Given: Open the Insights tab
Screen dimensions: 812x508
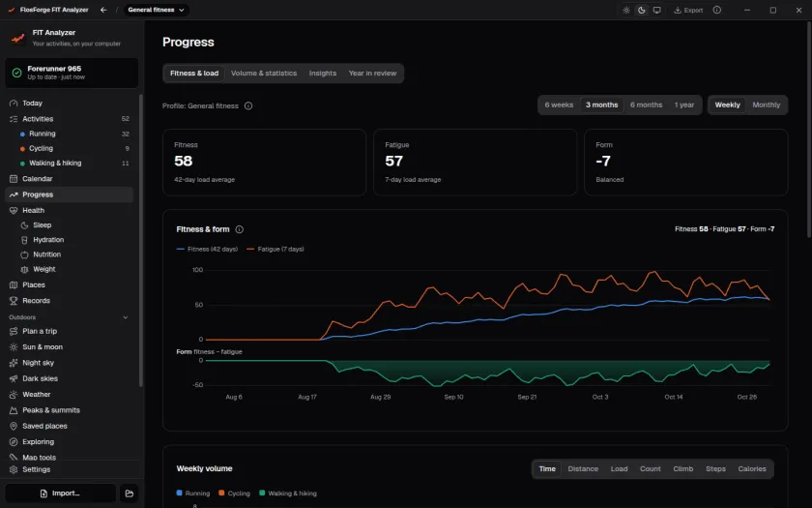Looking at the screenshot, I should point(323,74).
